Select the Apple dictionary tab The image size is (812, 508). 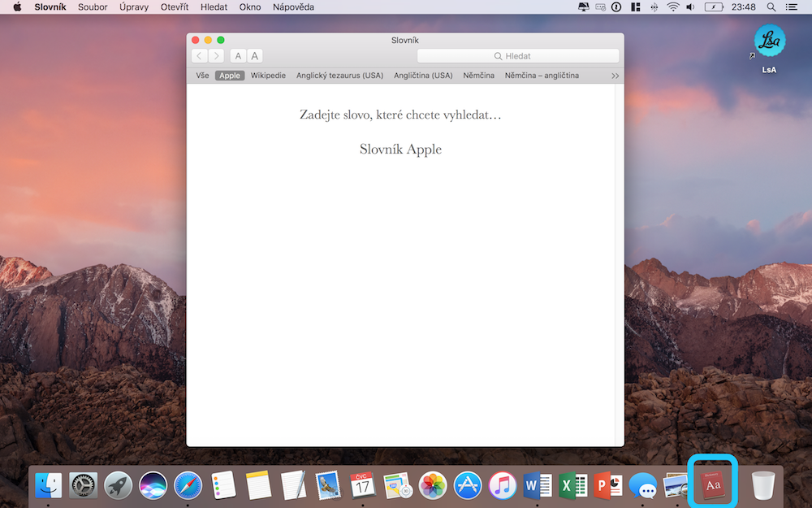230,75
